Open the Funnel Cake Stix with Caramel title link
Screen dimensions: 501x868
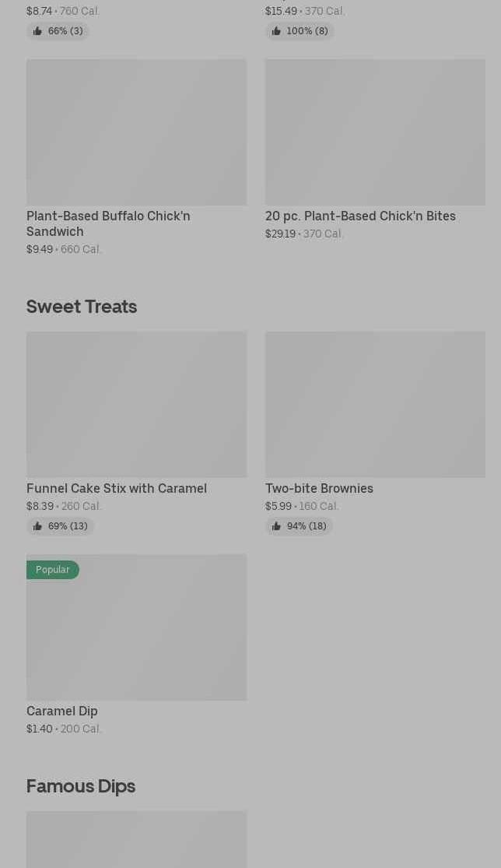117,488
